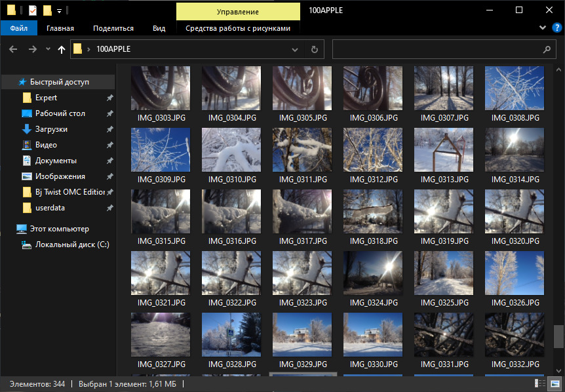Unpin Expert folder from Quick access
Viewport: 565px width, 392px height.
[109, 98]
